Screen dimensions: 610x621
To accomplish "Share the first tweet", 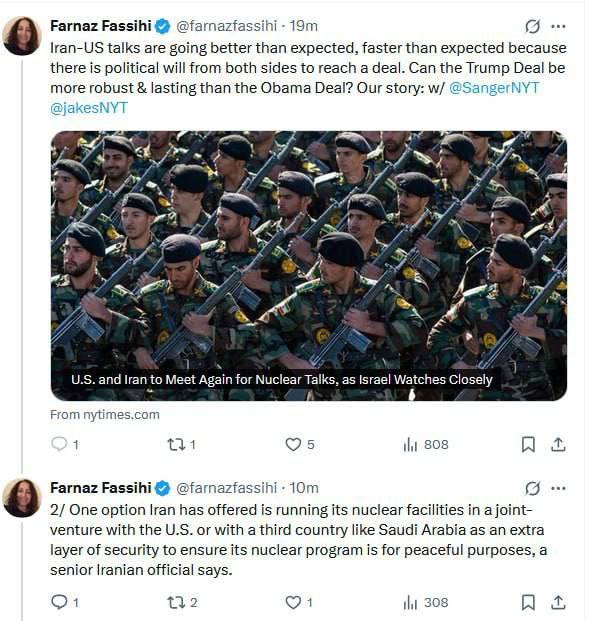I will [558, 445].
